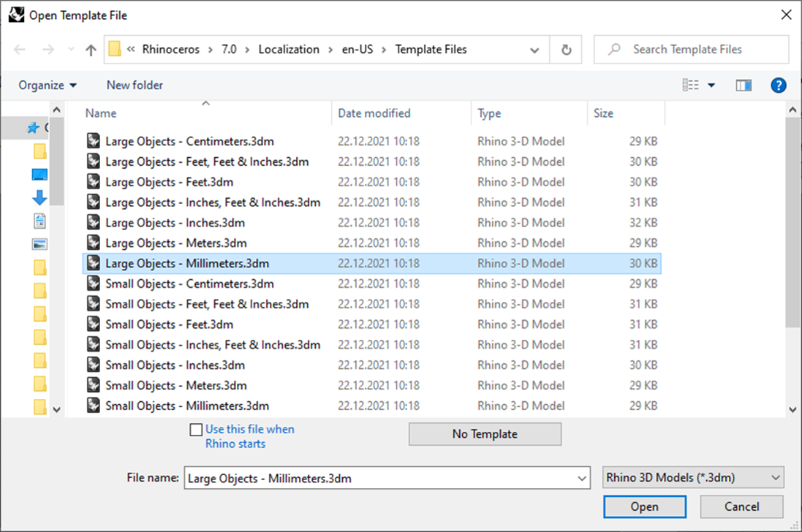Image resolution: width=802 pixels, height=532 pixels.
Task: Click the file icon for Large Objects - Meters.3dm
Action: coord(93,243)
